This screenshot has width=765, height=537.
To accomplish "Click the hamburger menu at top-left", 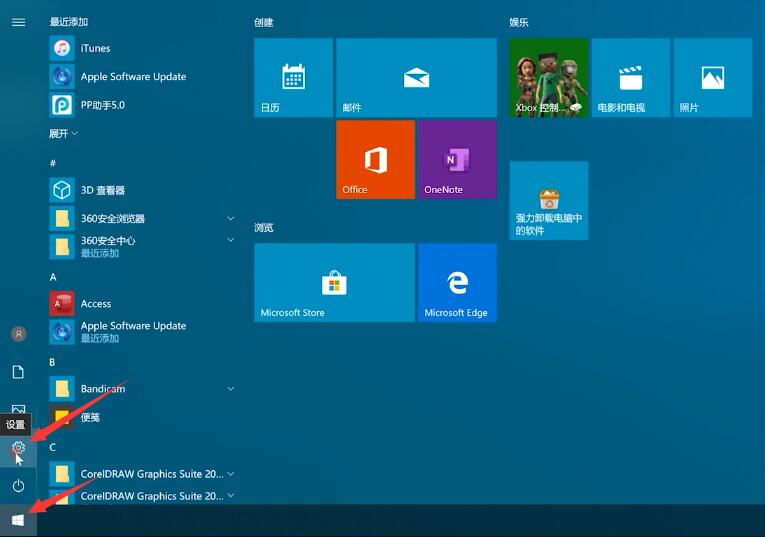I will (x=19, y=22).
